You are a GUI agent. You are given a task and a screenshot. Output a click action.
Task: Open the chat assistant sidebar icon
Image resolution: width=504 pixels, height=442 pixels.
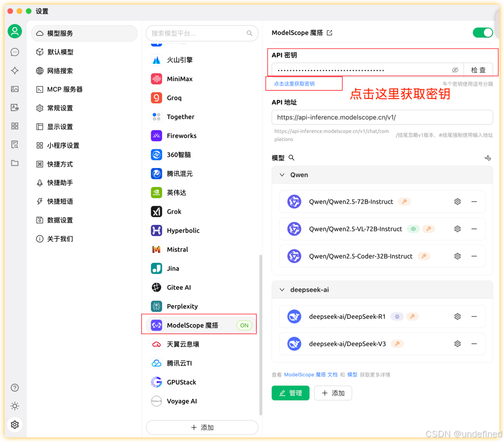point(15,52)
